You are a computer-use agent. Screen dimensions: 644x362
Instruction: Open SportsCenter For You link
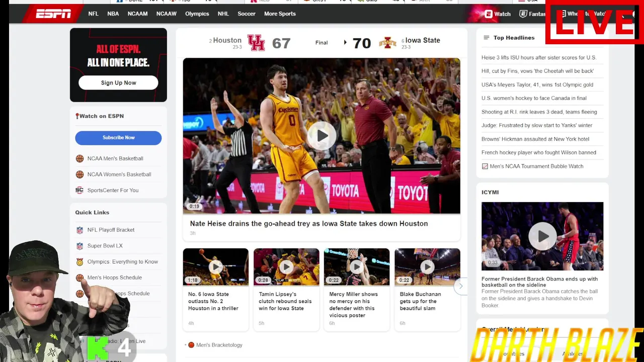(113, 190)
